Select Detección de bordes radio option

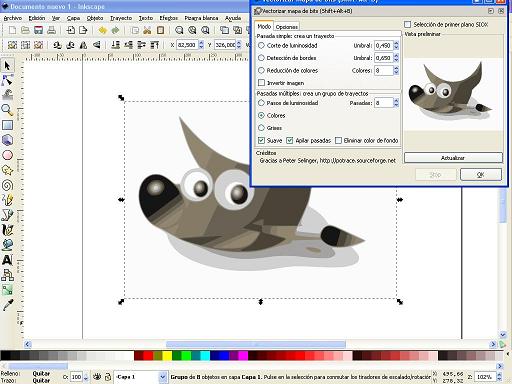(261, 58)
